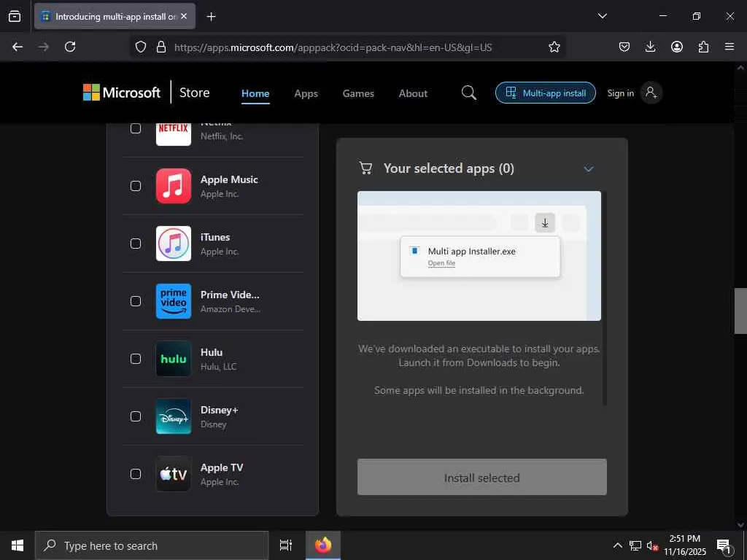Click Firefox icon in taskbar
Image resolution: width=747 pixels, height=560 pixels.
tap(323, 545)
